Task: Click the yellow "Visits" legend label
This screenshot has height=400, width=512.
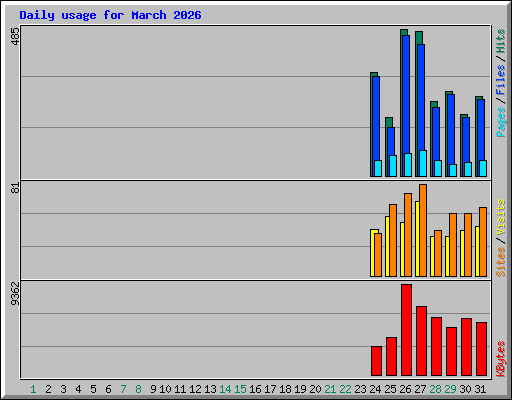Action: [500, 217]
